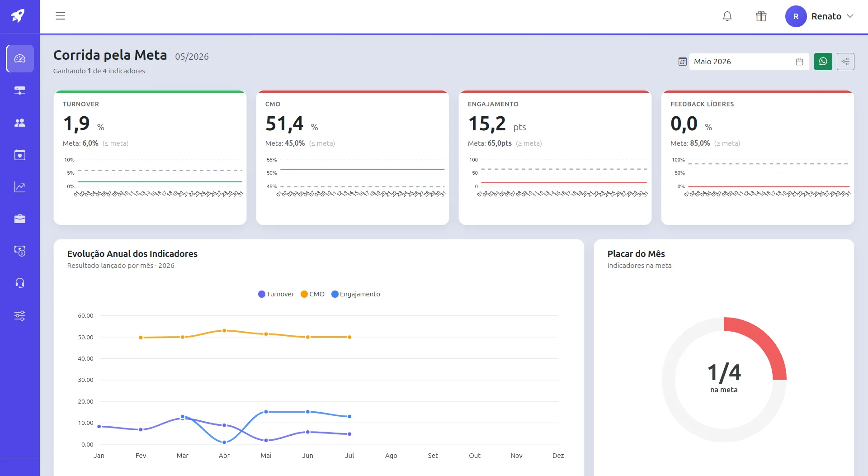Click the '51,4' CMO value
Image resolution: width=868 pixels, height=476 pixels.
click(284, 124)
